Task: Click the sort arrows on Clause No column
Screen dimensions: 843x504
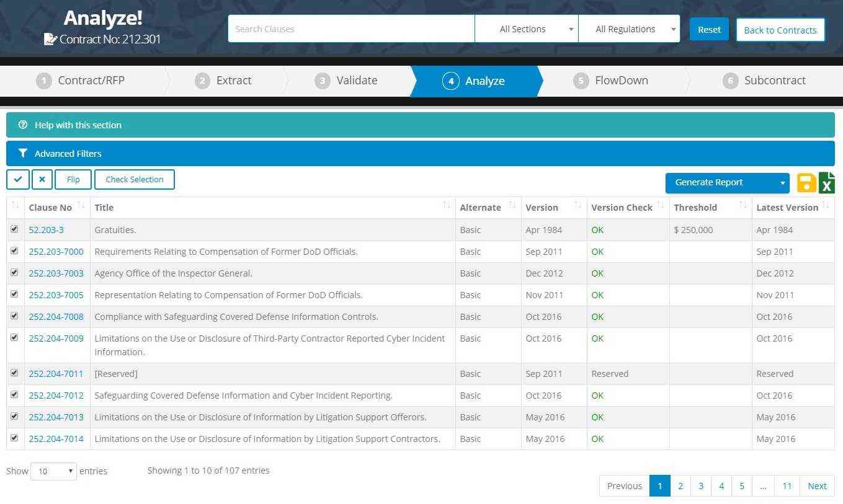Action: point(81,205)
